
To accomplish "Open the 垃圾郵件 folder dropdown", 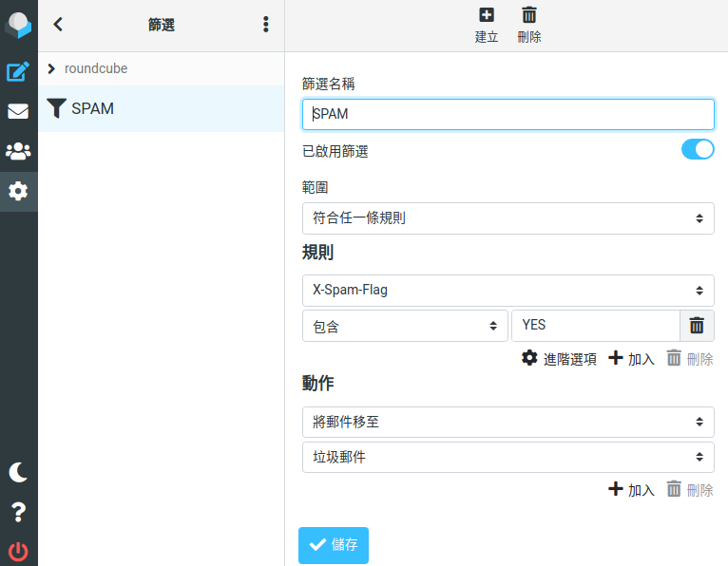I will click(x=508, y=458).
